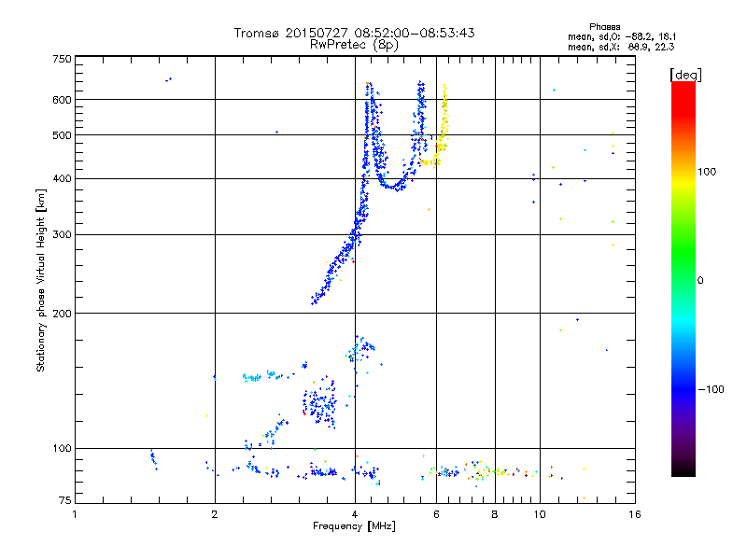Image resolution: width=747 pixels, height=560 pixels.
Task: Click the 'mean, sd,X: 88.9, 22.3' line
Action: point(621,47)
